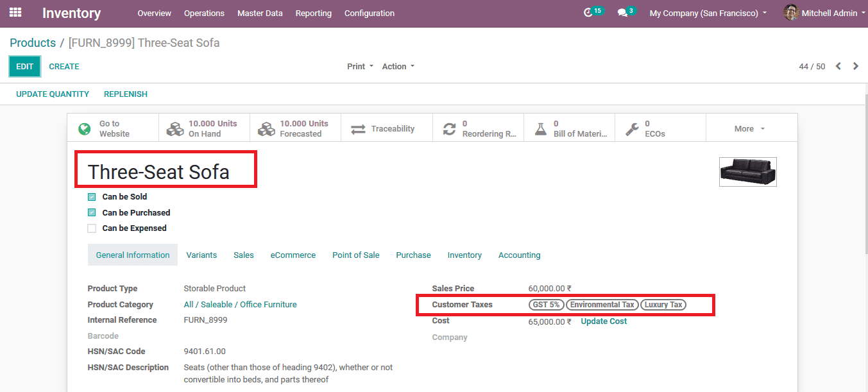The height and width of the screenshot is (392, 868).
Task: Open the Overview menu
Action: coord(154,13)
